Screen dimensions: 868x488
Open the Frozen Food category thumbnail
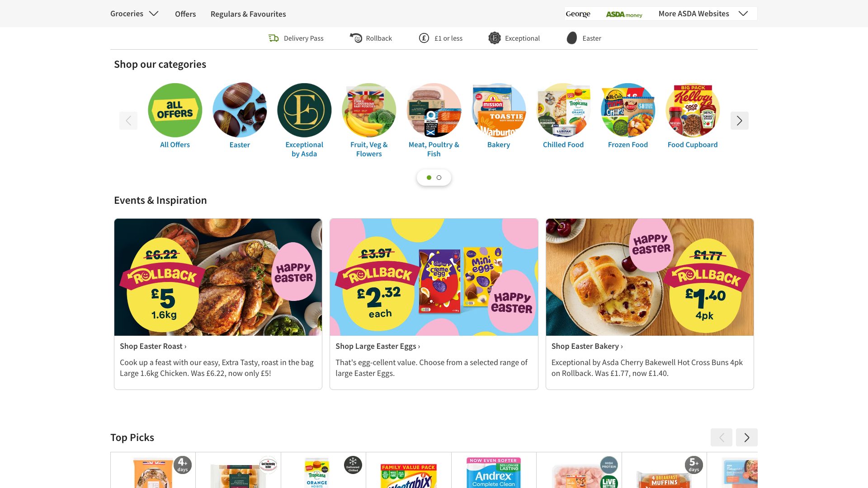628,110
